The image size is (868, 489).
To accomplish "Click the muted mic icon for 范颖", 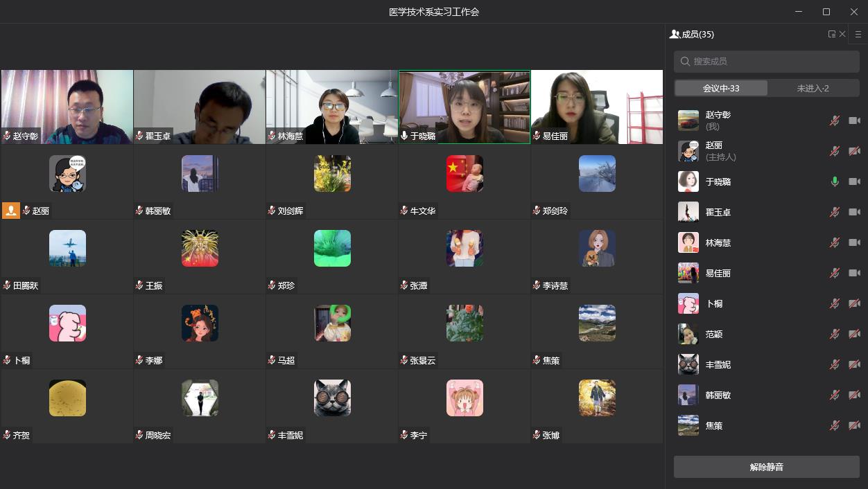I will (x=835, y=334).
